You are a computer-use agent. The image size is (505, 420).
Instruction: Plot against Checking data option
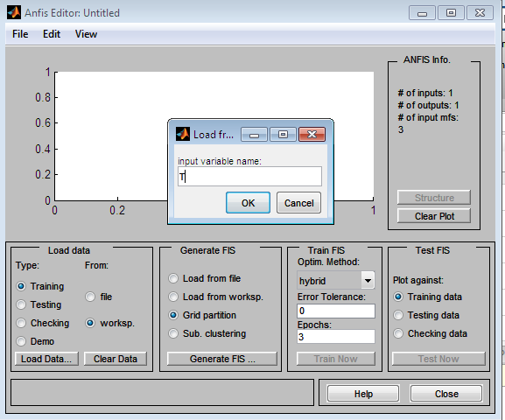[x=398, y=333]
